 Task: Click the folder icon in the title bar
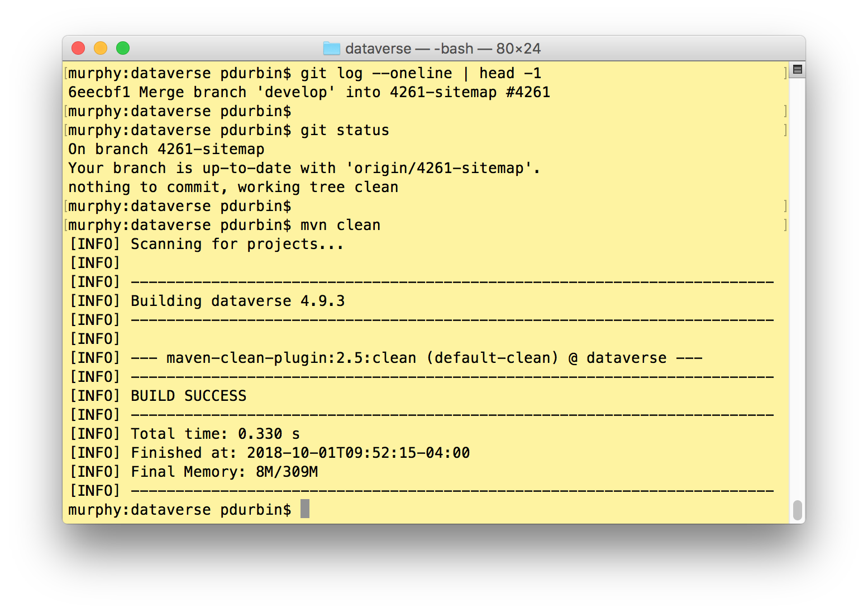[332, 49]
